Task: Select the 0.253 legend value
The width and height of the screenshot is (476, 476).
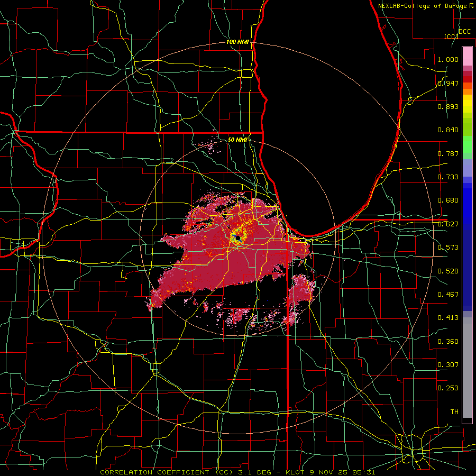Action: [448, 388]
